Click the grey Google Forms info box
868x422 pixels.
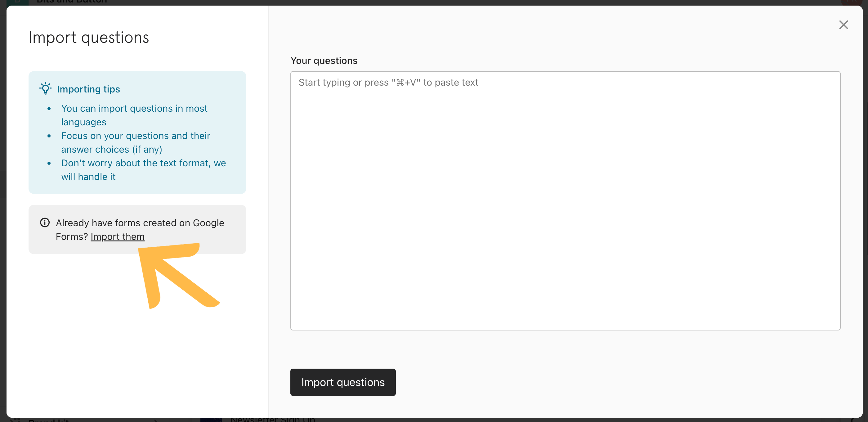tap(137, 230)
